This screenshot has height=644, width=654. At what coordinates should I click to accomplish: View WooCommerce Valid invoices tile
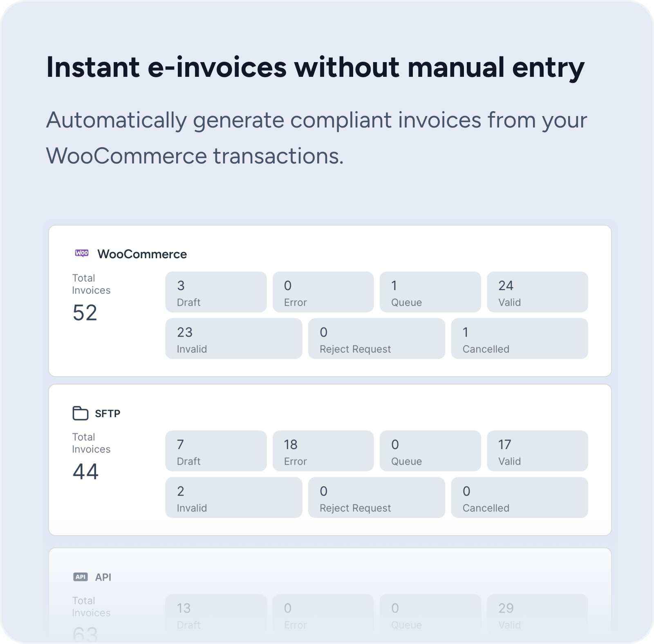point(537,292)
